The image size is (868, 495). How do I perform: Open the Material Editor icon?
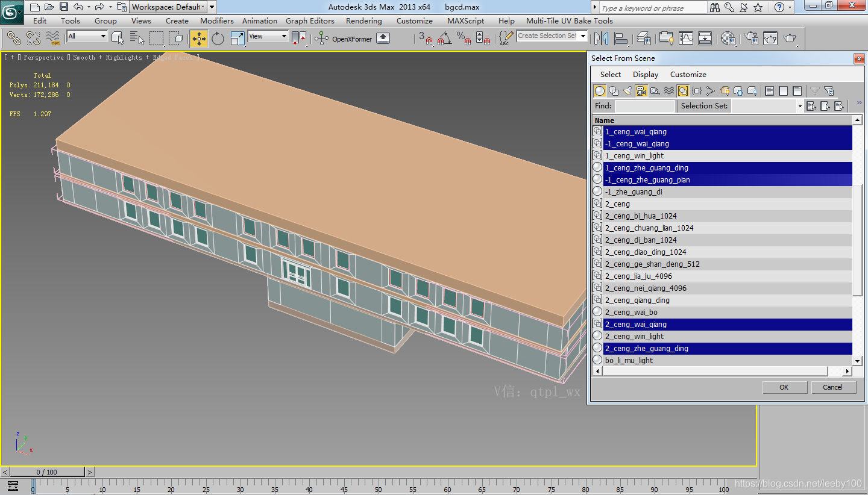tap(728, 39)
